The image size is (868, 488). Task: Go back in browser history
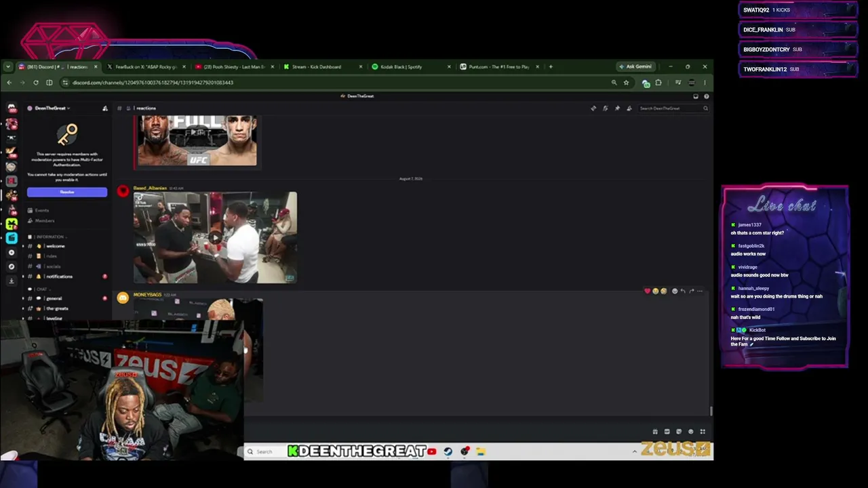(x=9, y=83)
